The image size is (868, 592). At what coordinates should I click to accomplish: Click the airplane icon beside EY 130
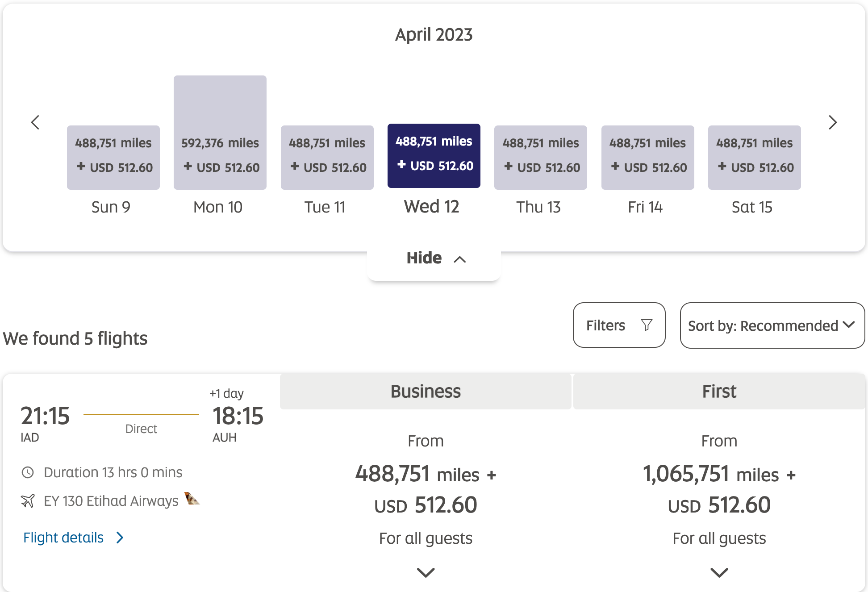coord(28,500)
